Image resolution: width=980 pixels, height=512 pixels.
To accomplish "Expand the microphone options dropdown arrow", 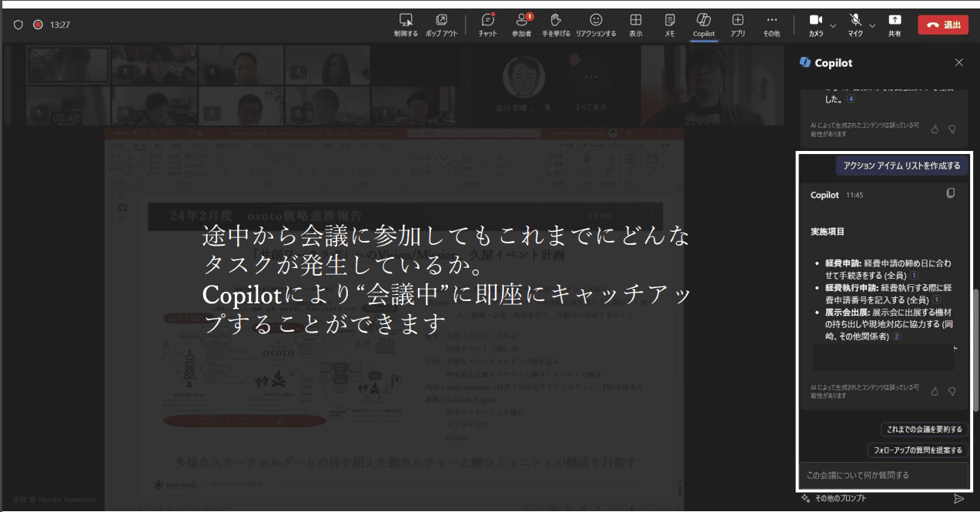I will click(x=872, y=25).
